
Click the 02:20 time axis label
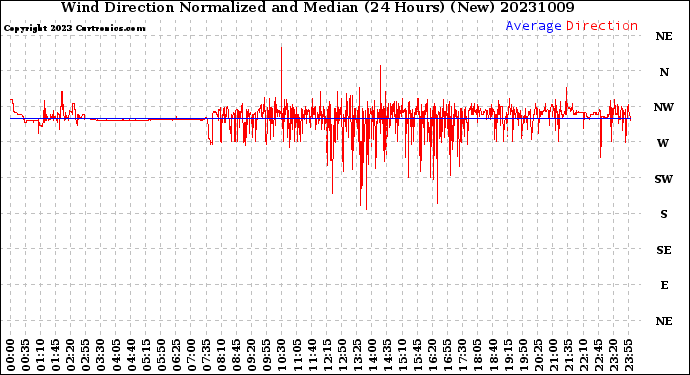[71, 355]
